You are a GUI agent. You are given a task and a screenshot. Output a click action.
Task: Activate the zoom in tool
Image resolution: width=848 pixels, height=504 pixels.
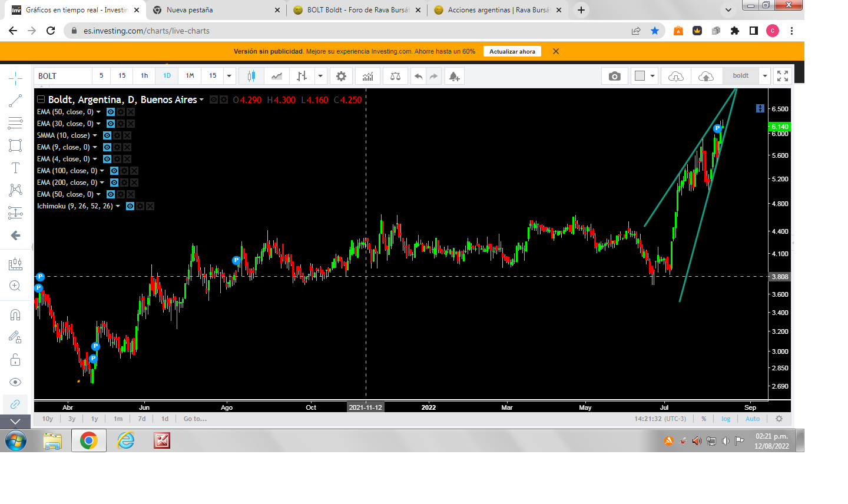pyautogui.click(x=15, y=286)
